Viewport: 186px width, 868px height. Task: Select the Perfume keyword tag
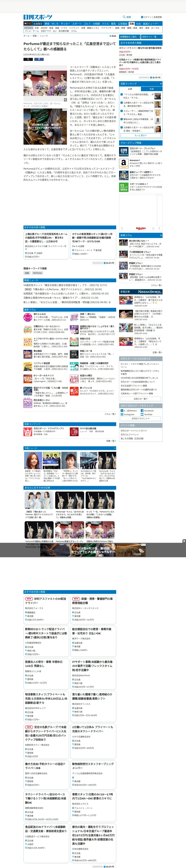tap(38, 273)
